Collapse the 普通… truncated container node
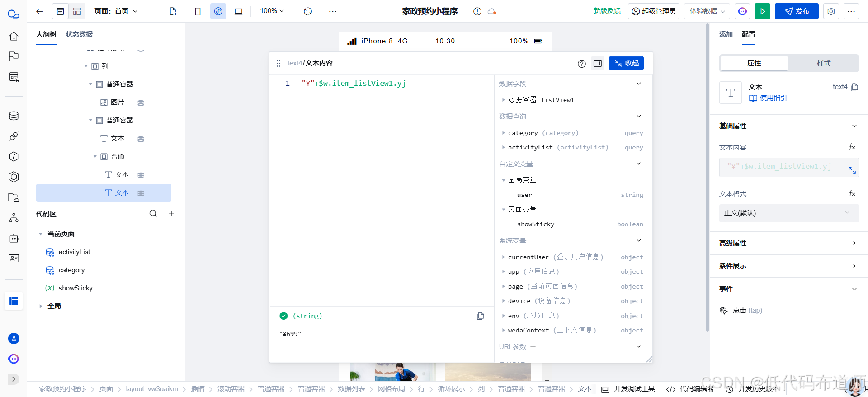The width and height of the screenshot is (868, 397). 95,157
